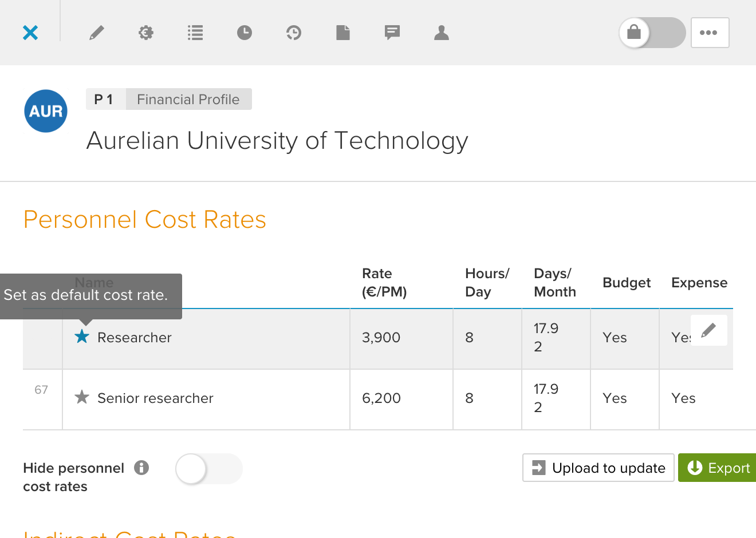Toggle the lock switch
The image size is (756, 538).
[652, 33]
